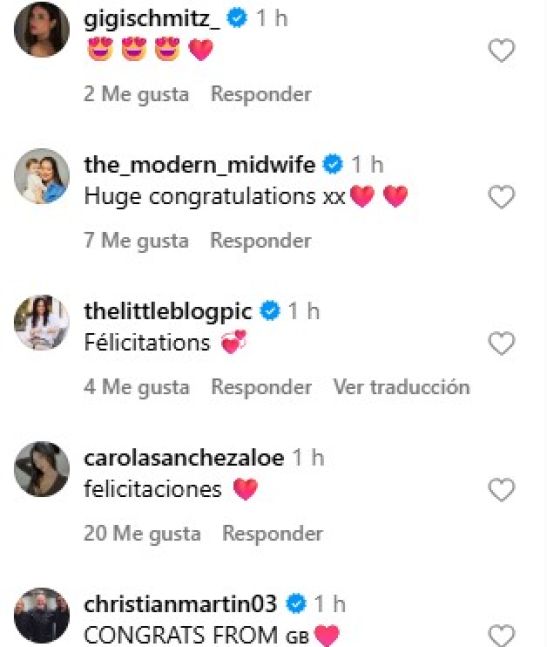This screenshot has height=647, width=547.
Task: Like the_modern_midwife's comment heart icon
Action: coord(502,196)
